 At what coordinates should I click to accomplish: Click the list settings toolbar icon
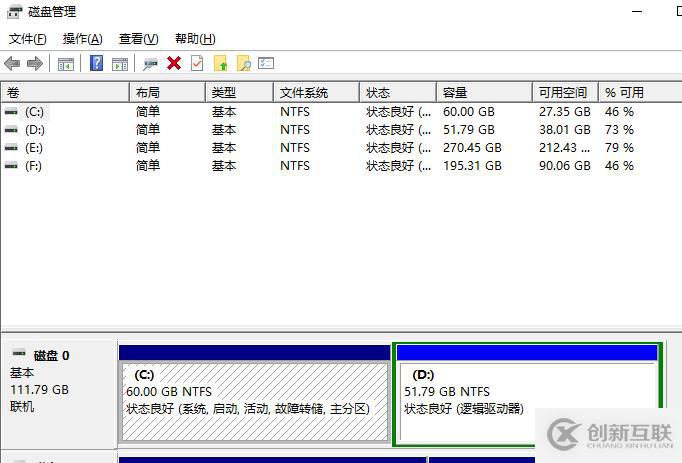pyautogui.click(x=266, y=64)
